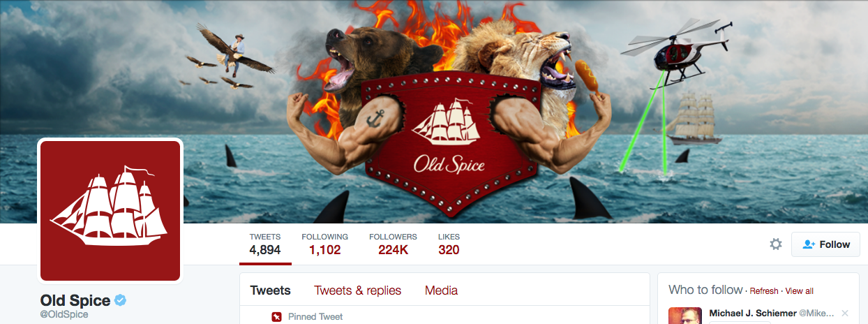Screen dimensions: 868x324
Task: Open the Followers 224K list
Action: [393, 244]
